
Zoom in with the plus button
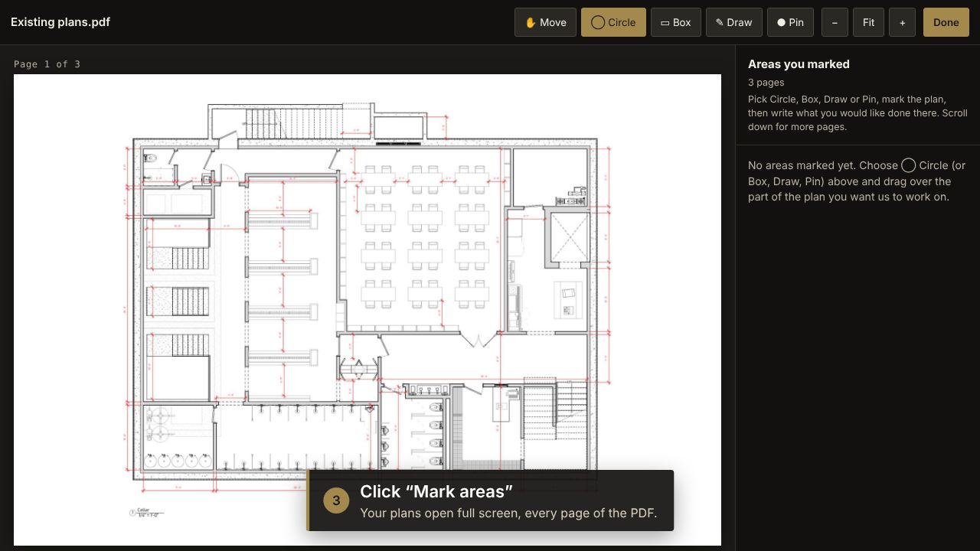coord(903,22)
